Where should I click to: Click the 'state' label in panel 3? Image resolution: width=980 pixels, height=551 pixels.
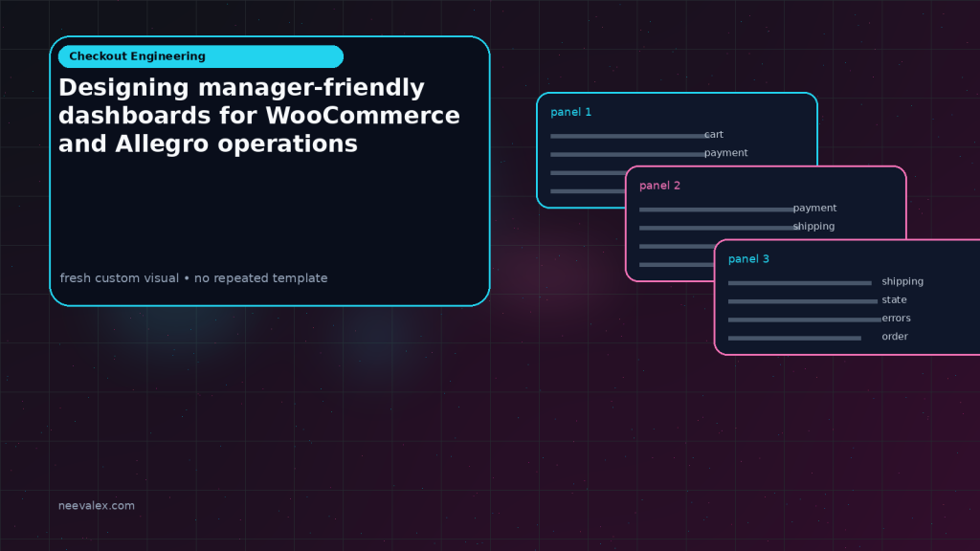coord(894,299)
